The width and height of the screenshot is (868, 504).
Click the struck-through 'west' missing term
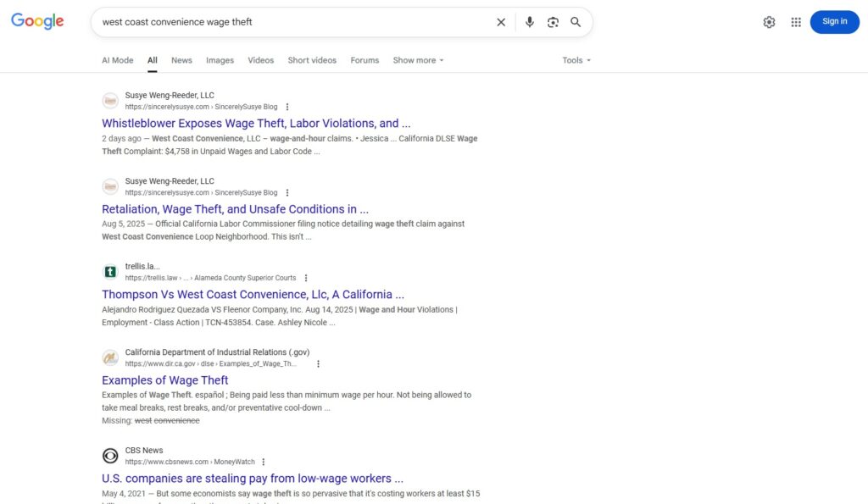(142, 420)
